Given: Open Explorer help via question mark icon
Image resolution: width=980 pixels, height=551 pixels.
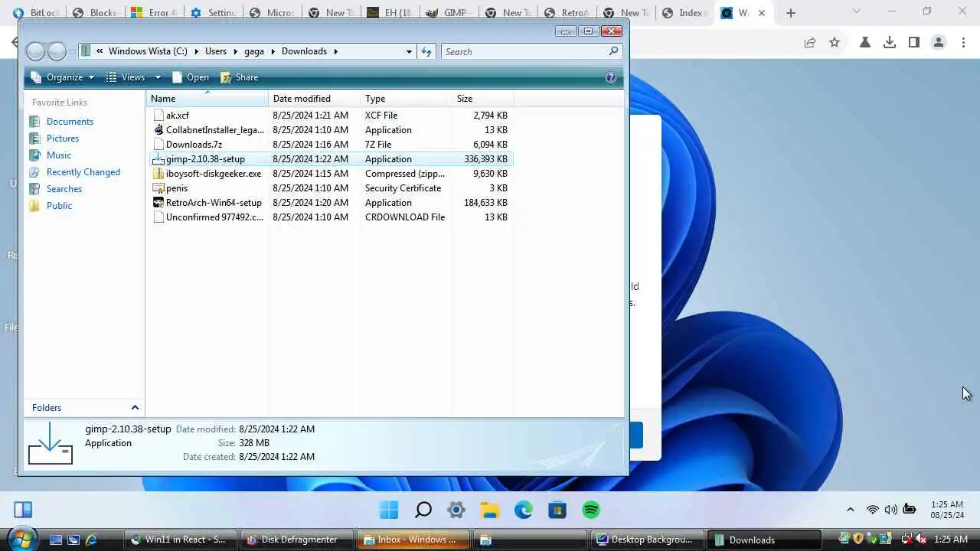Looking at the screenshot, I should coord(611,77).
